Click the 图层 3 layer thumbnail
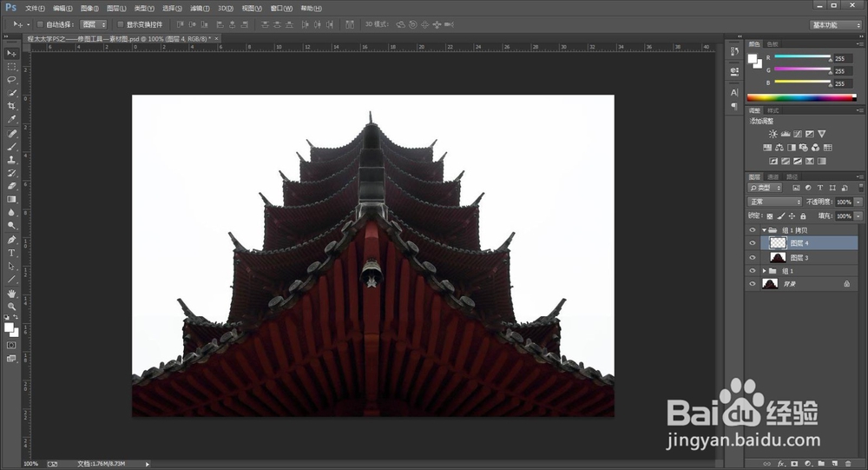868x470 pixels. point(776,258)
